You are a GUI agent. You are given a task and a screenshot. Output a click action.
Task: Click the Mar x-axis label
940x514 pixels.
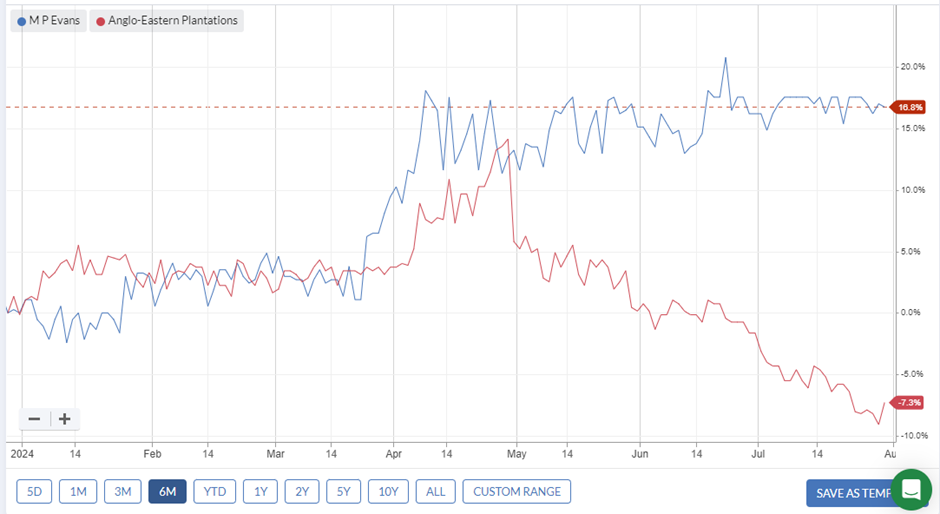pos(275,454)
